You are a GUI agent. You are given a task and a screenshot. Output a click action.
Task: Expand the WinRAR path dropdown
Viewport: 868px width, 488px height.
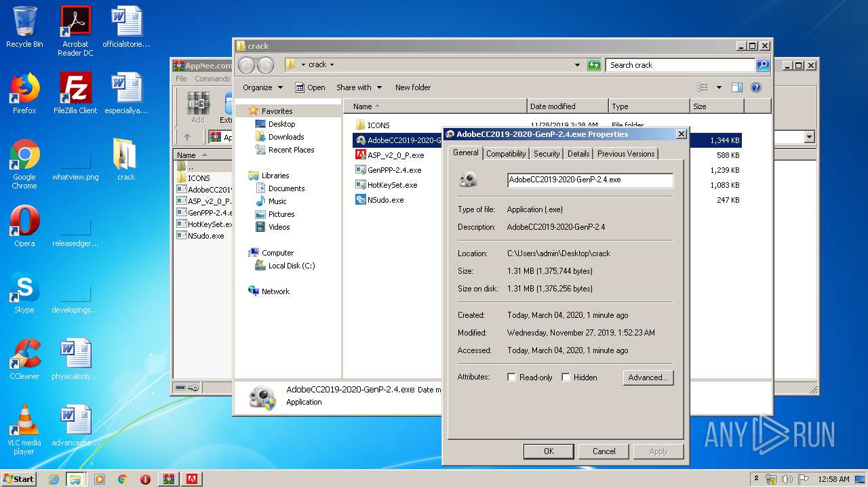tap(809, 137)
